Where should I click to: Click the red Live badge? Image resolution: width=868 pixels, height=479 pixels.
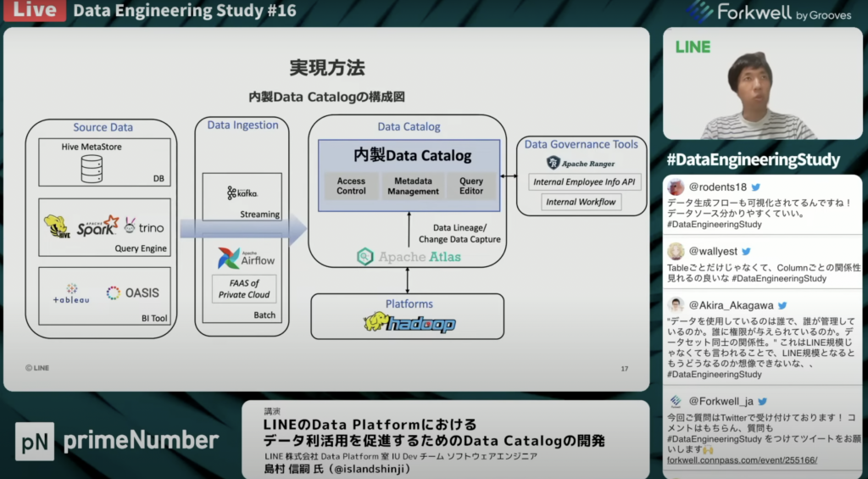[x=34, y=11]
